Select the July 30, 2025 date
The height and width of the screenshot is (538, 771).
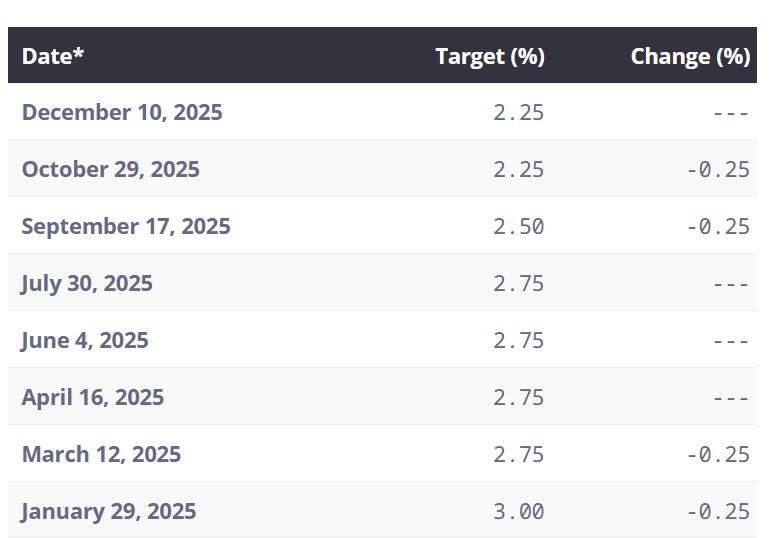(87, 283)
